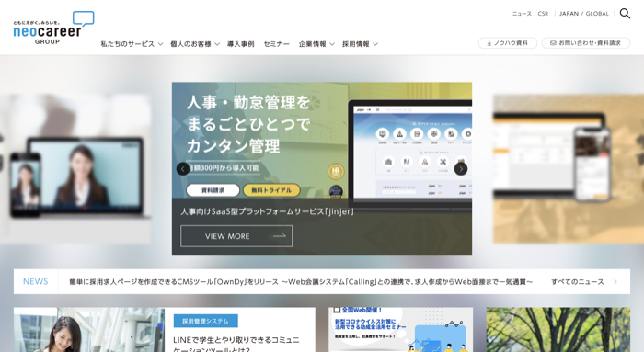The image size is (644, 352).
Task: Open the woman photo article thumbnail
Action: pos(89,330)
